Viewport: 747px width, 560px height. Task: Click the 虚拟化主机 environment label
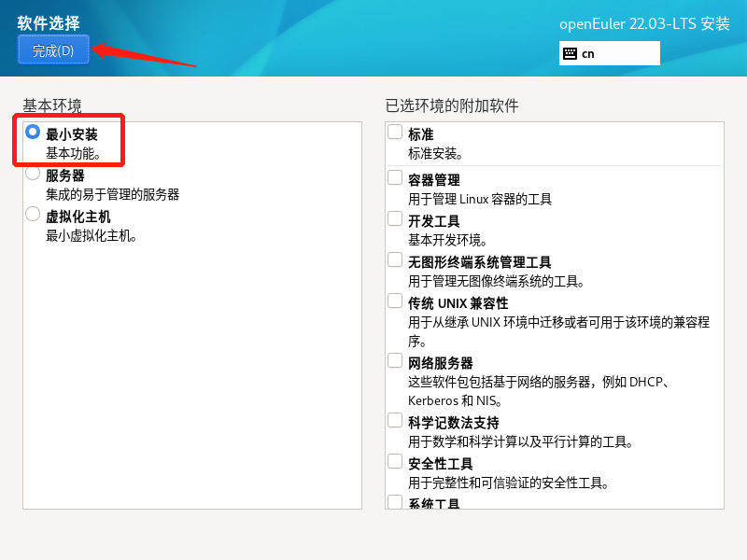pyautogui.click(x=78, y=217)
